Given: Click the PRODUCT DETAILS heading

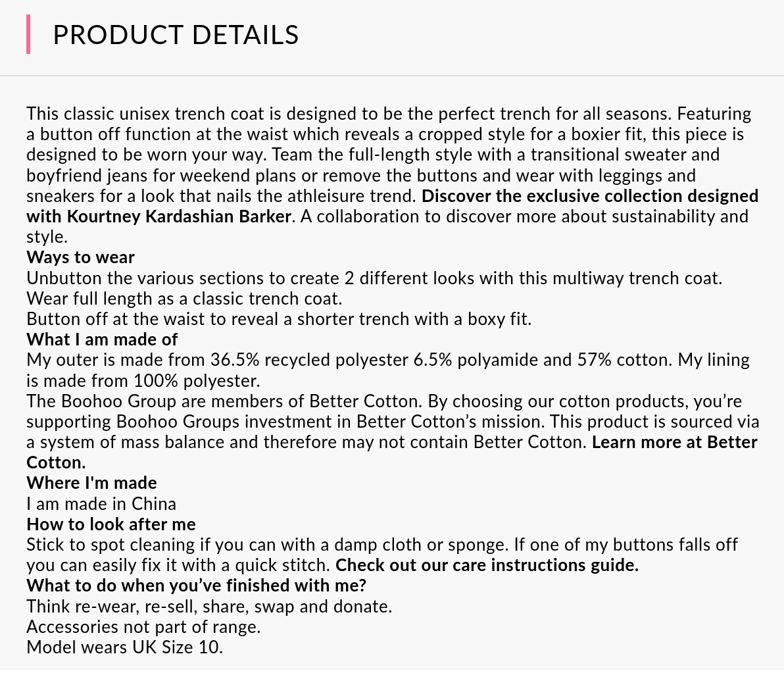Looking at the screenshot, I should point(176,35).
